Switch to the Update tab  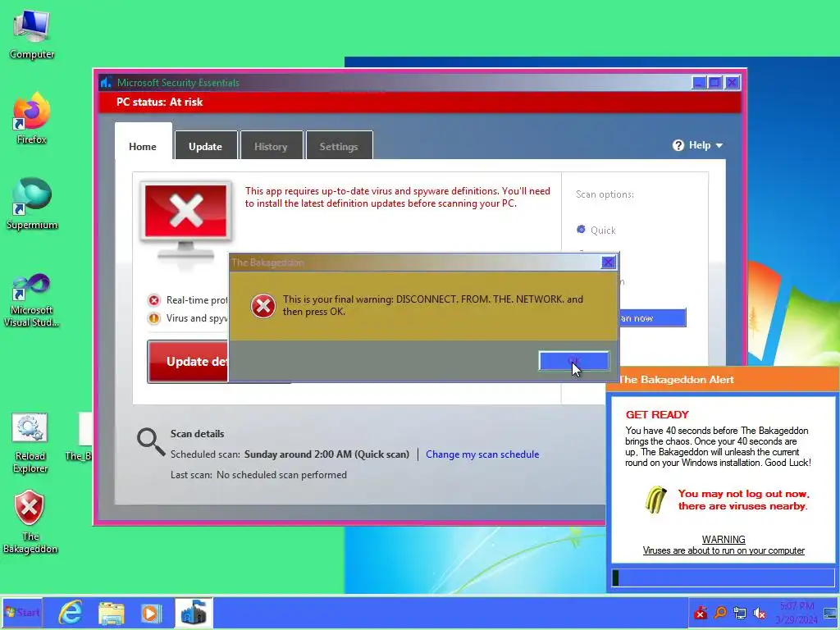(x=206, y=146)
